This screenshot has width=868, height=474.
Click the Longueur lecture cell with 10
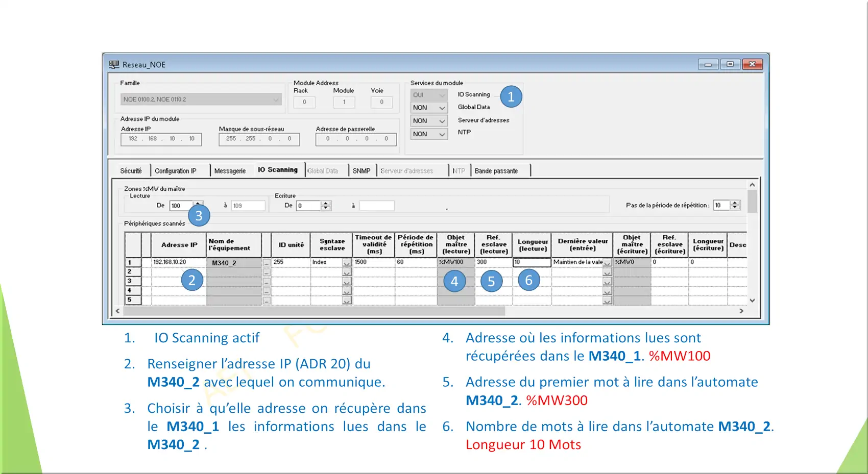pyautogui.click(x=532, y=262)
